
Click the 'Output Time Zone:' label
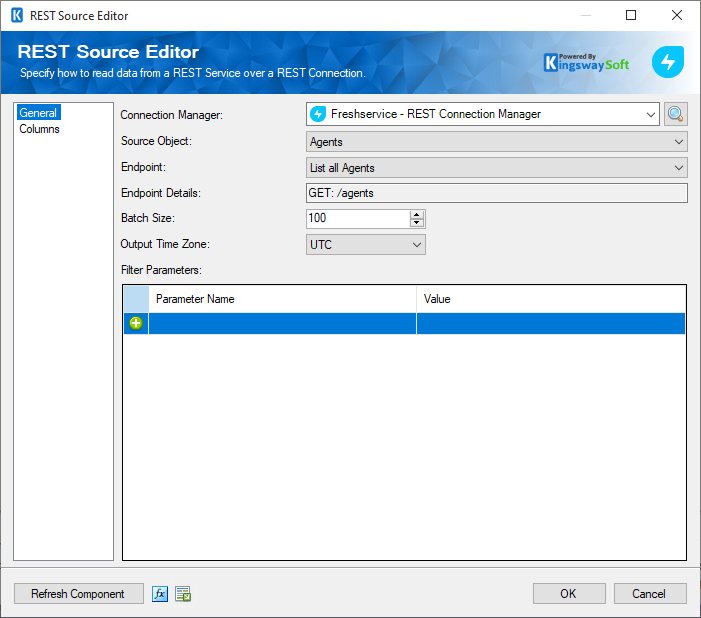click(x=165, y=244)
